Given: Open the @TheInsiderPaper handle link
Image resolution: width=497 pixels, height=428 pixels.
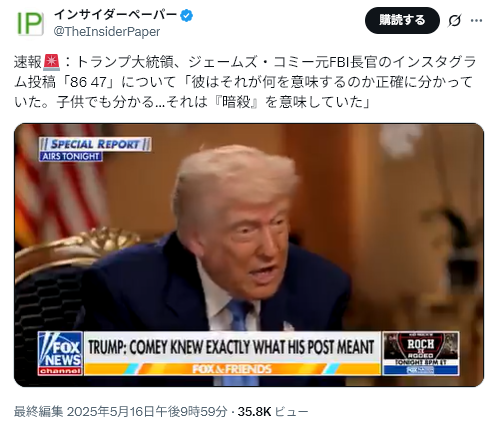Looking at the screenshot, I should click(x=107, y=32).
